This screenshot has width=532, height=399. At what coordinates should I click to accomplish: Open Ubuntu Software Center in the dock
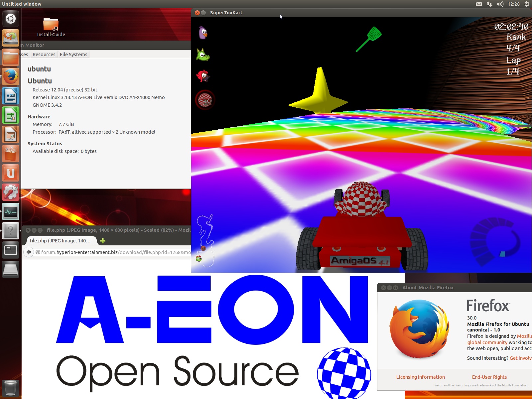11,154
